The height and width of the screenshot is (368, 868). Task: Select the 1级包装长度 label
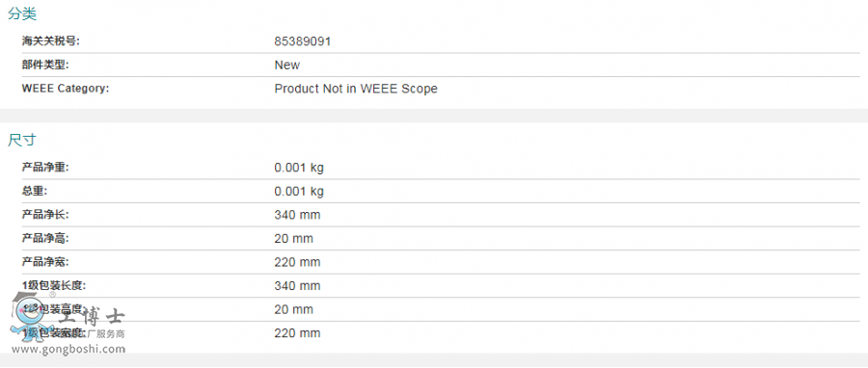click(54, 286)
